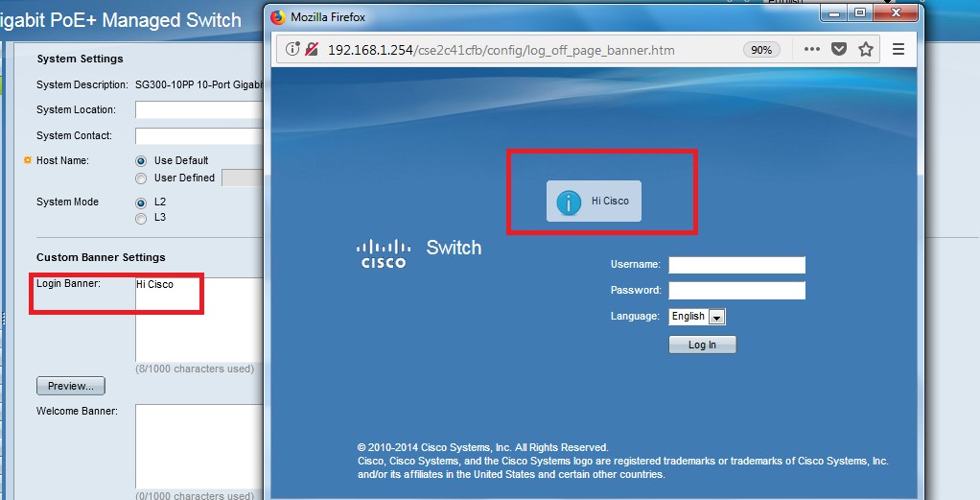This screenshot has width=980, height=500.
Task: Select the Use Default host name option
Action: pyautogui.click(x=141, y=161)
